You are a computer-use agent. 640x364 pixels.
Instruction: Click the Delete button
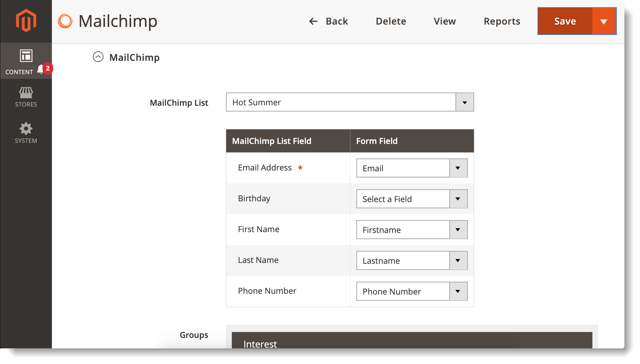click(x=391, y=21)
